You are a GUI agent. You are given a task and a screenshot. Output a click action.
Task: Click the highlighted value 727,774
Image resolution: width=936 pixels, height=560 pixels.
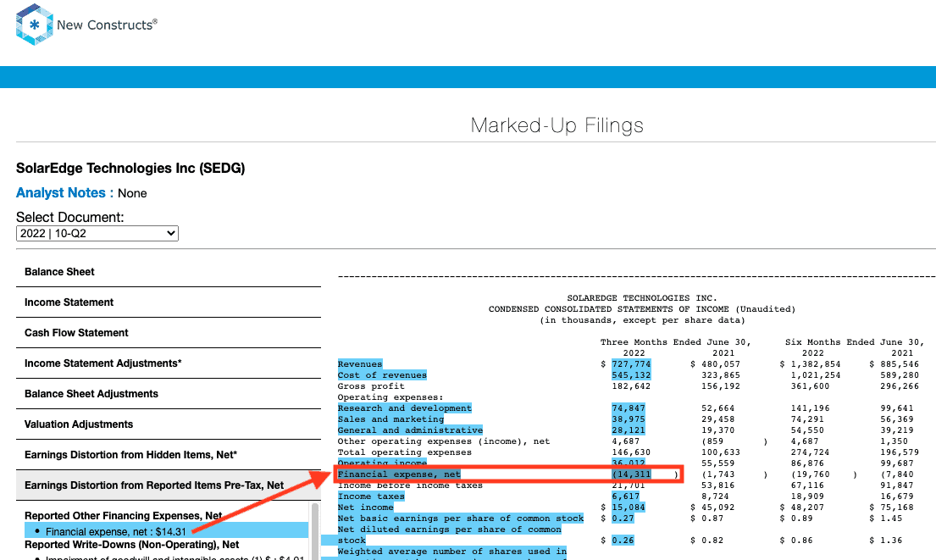631,364
